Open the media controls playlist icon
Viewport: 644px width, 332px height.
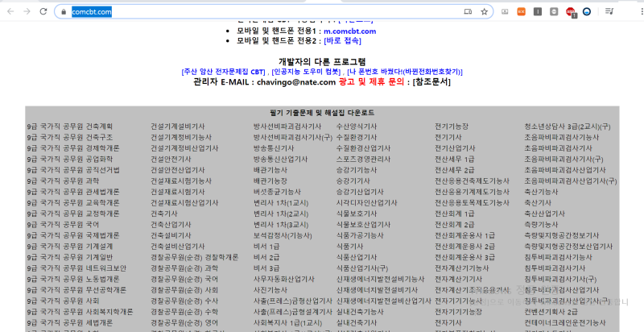click(x=609, y=11)
